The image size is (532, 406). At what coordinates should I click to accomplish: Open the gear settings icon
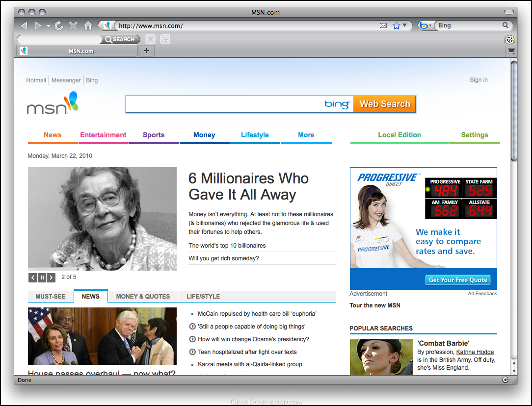coord(509,40)
